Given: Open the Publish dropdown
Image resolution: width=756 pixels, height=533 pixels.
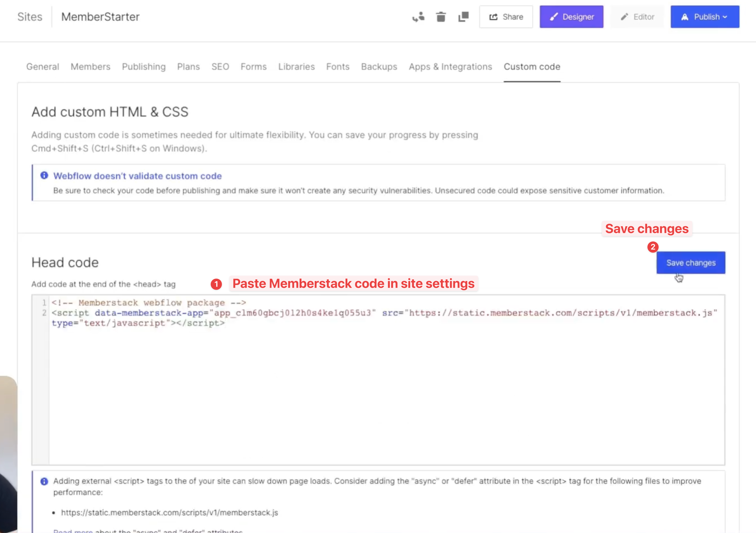Looking at the screenshot, I should click(x=705, y=17).
